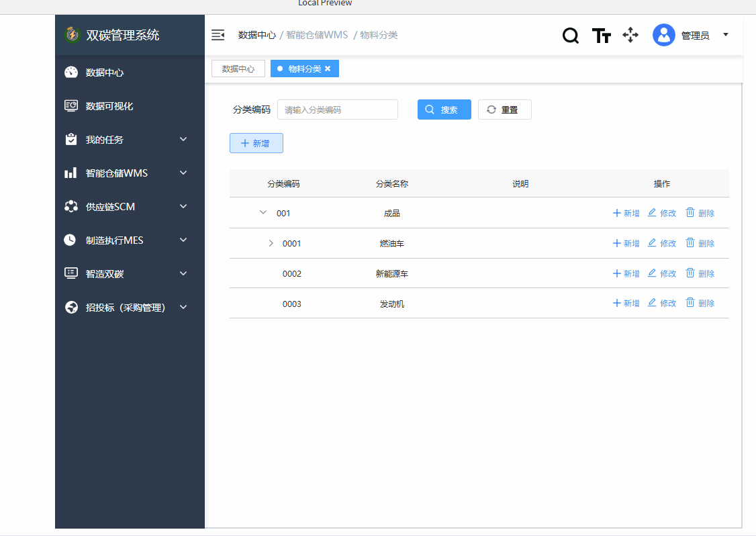Expand the 0001 燃油车 tree node
756x536 pixels.
pyautogui.click(x=271, y=243)
